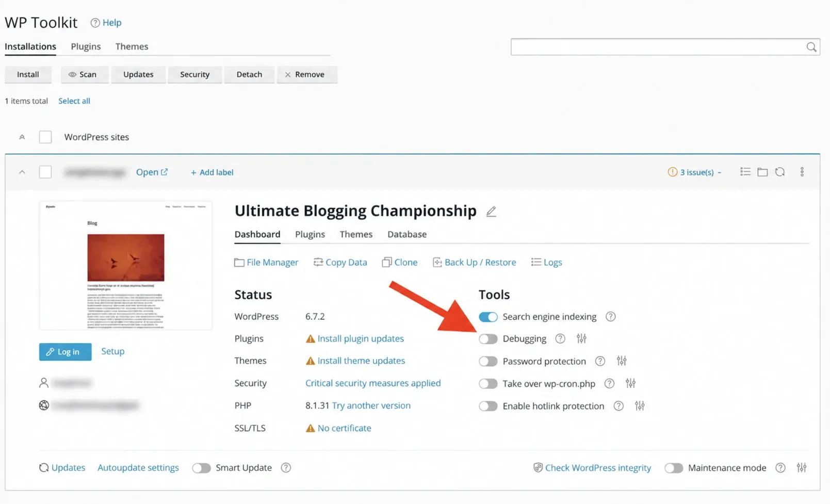Enable Take over wp-cron.php toggle
Image resolution: width=830 pixels, height=504 pixels.
(488, 383)
